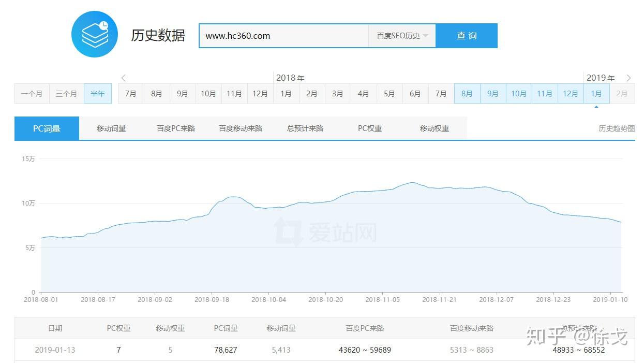Screen dimensions: 644x363
Task: Select 1月 under the 2018年 label
Action: tap(286, 94)
